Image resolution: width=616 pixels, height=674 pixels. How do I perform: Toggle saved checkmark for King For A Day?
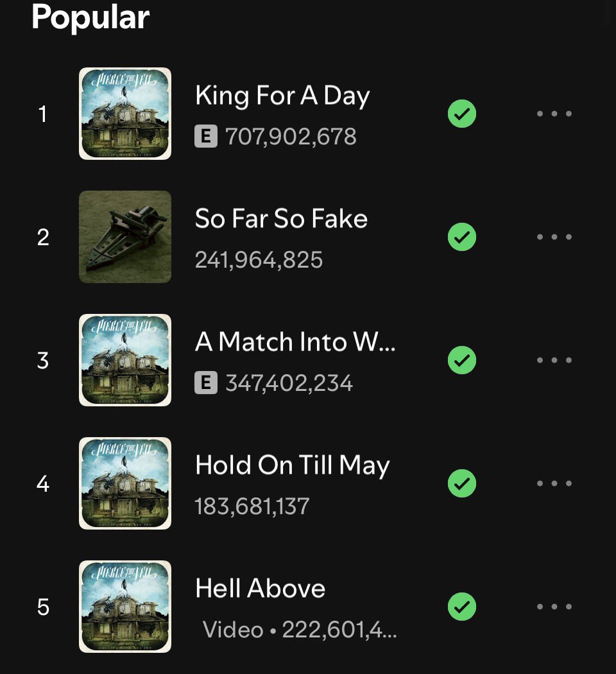tap(462, 114)
